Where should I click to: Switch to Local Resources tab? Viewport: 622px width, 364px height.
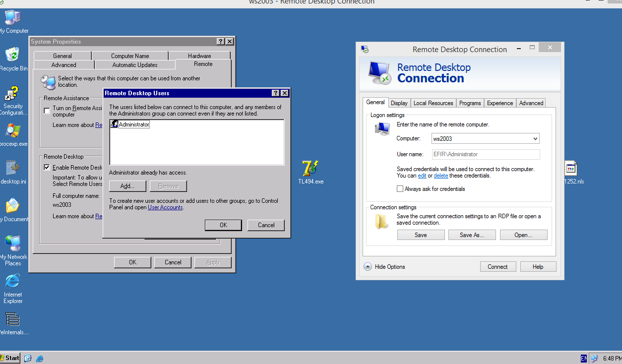433,103
